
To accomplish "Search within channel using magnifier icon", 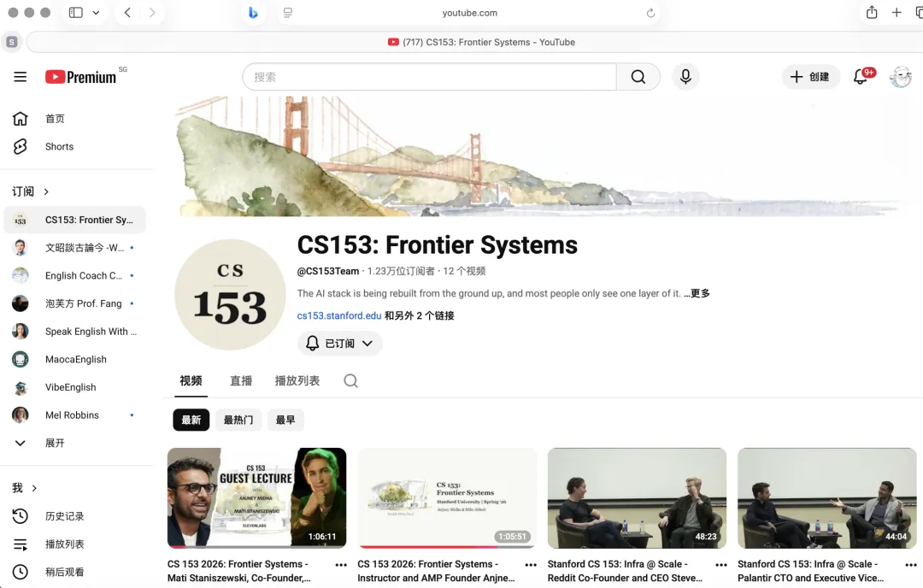I will pos(351,381).
